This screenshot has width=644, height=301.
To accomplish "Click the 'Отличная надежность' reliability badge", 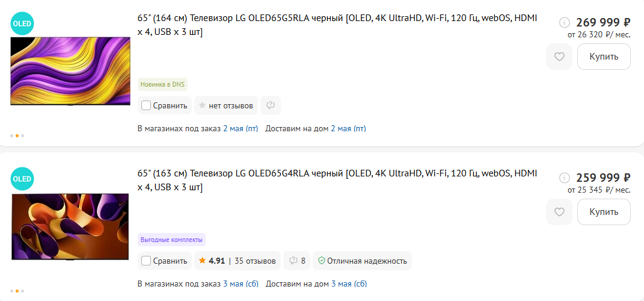I will [x=362, y=261].
